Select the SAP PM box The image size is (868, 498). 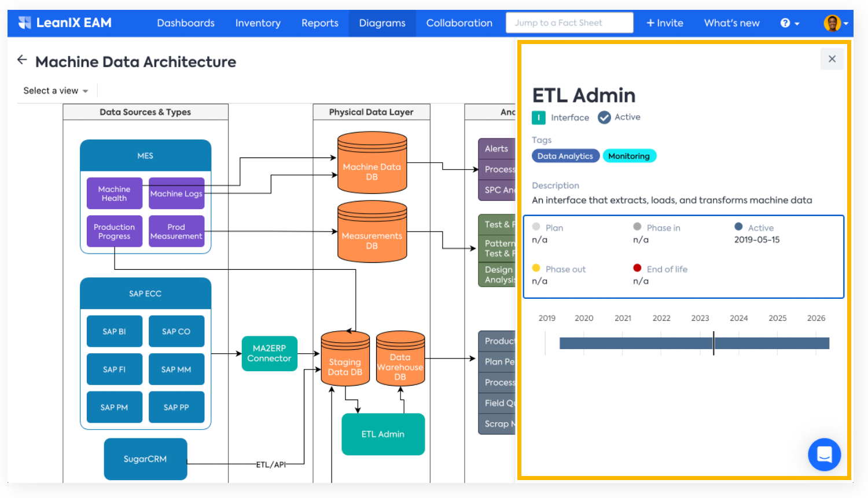point(115,407)
